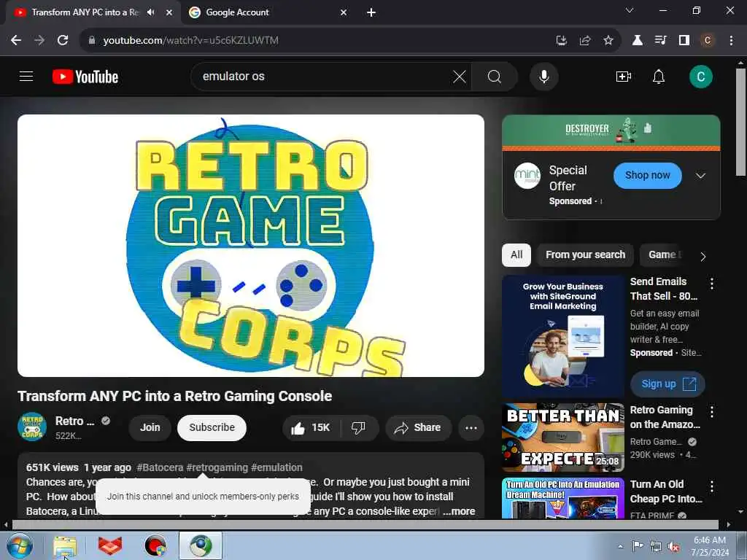Open the green C account avatar
This screenshot has width=747, height=560.
(x=700, y=77)
